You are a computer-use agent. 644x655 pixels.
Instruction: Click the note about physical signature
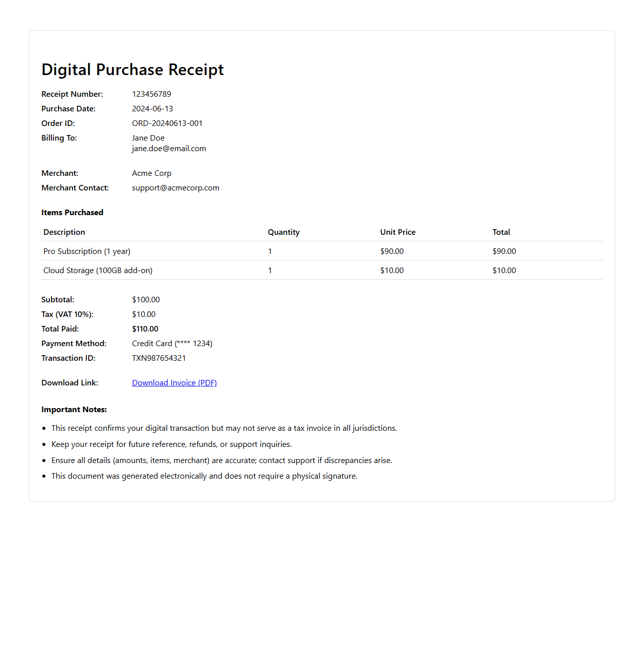pos(204,476)
